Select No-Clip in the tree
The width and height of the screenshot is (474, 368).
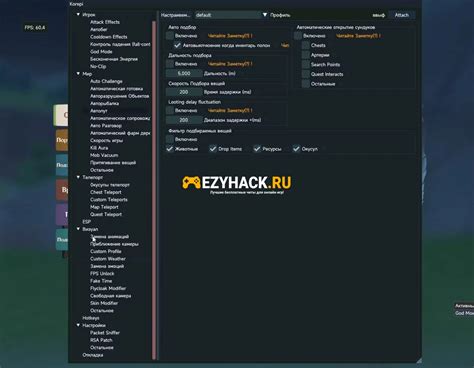coord(98,66)
